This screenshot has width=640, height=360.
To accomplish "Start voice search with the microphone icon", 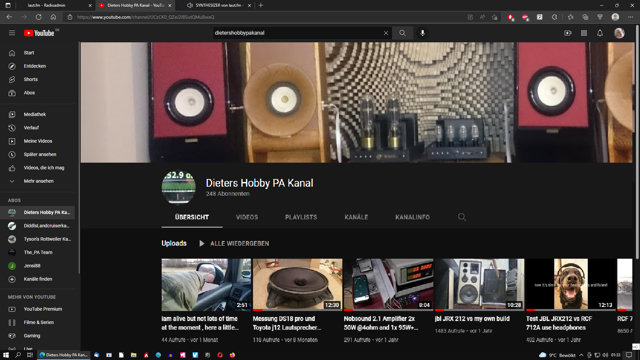I will coord(422,33).
